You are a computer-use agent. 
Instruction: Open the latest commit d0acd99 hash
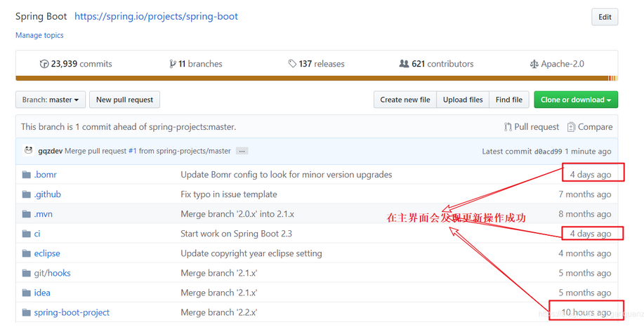click(548, 152)
